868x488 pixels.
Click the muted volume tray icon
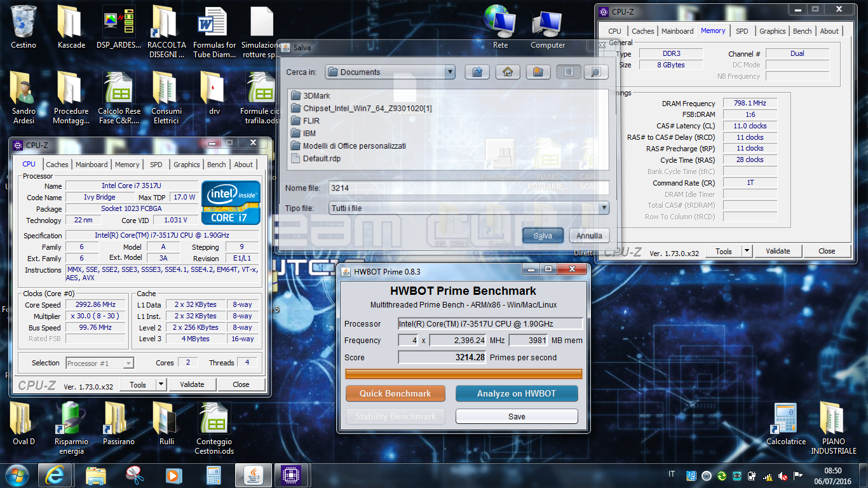(x=783, y=476)
